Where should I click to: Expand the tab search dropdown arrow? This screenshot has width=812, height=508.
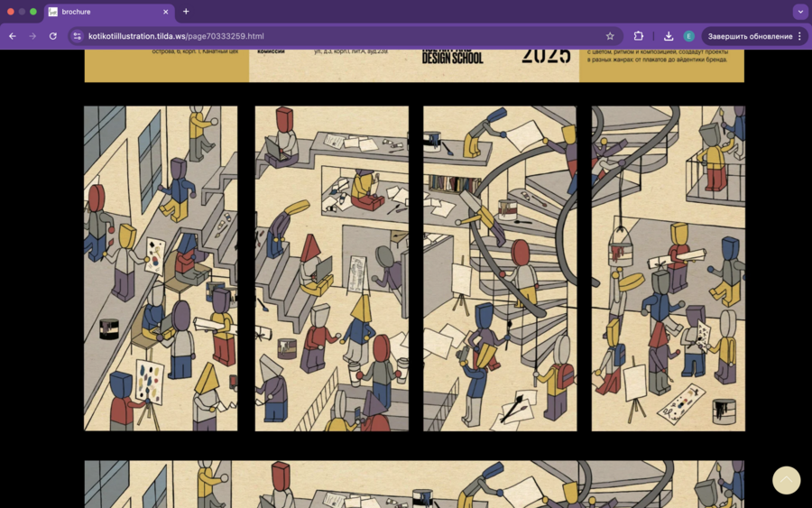[800, 12]
